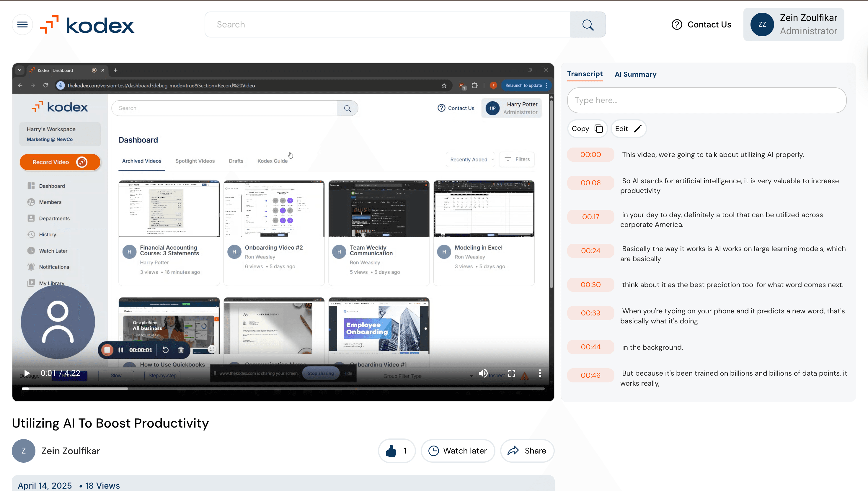Click the Contact Us help link
Screen dimensions: 868x491
[x=701, y=24]
